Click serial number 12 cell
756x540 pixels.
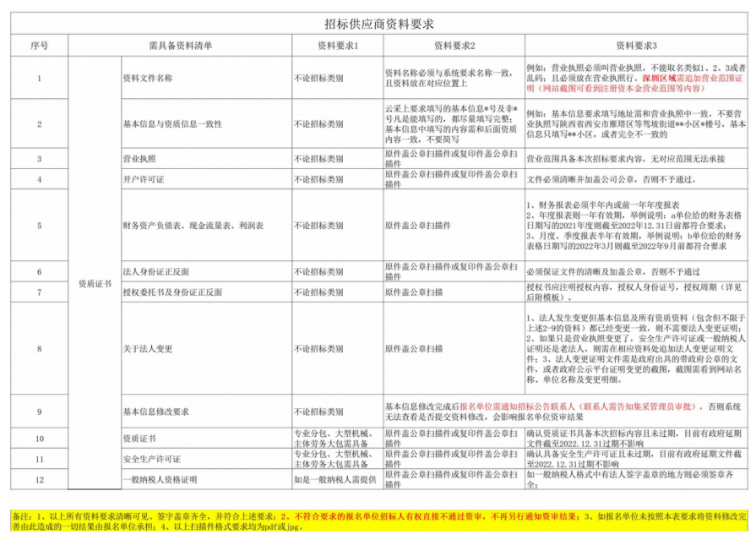(x=40, y=479)
